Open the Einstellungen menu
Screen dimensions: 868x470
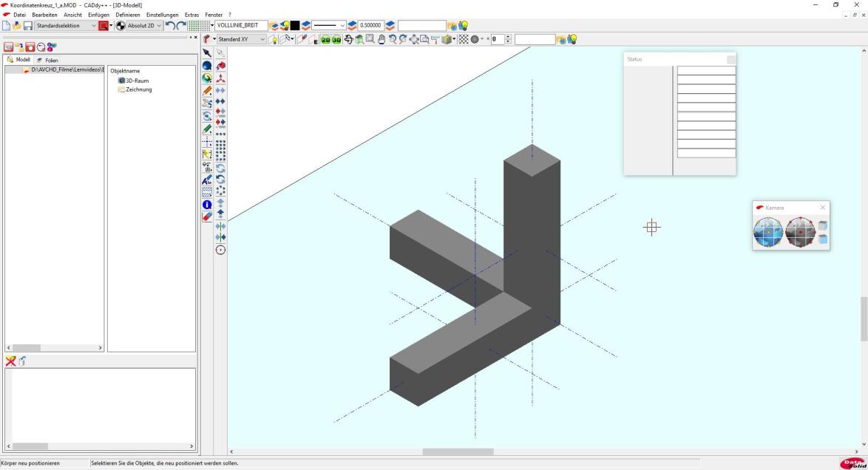click(162, 15)
